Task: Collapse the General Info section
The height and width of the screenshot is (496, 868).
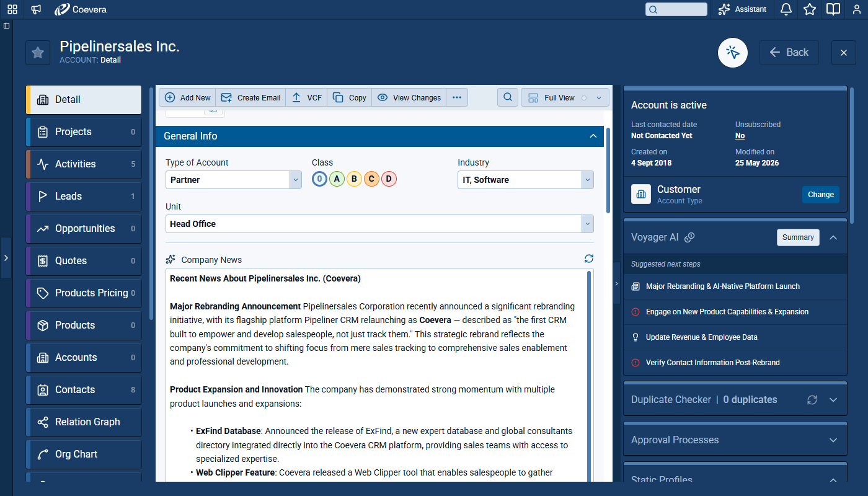Action: click(x=593, y=136)
